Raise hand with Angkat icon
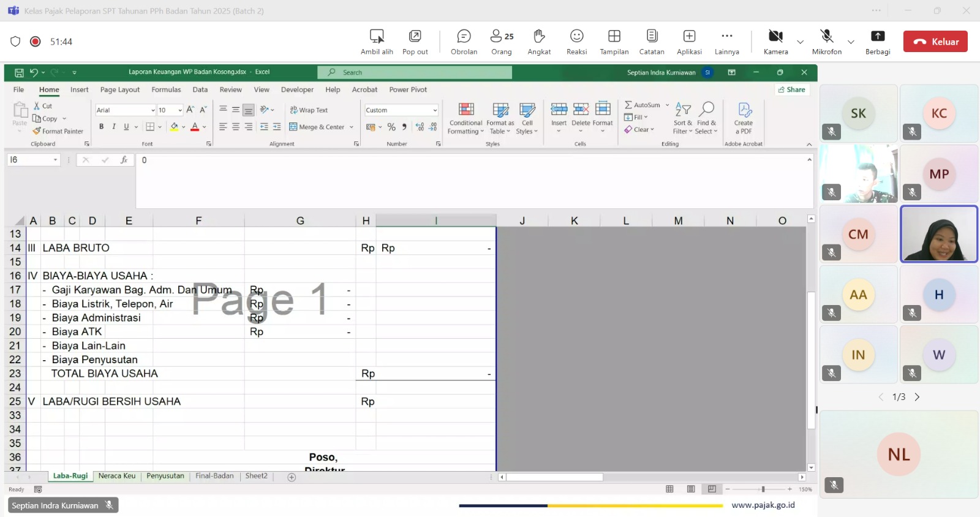This screenshot has width=980, height=517. 539,42
